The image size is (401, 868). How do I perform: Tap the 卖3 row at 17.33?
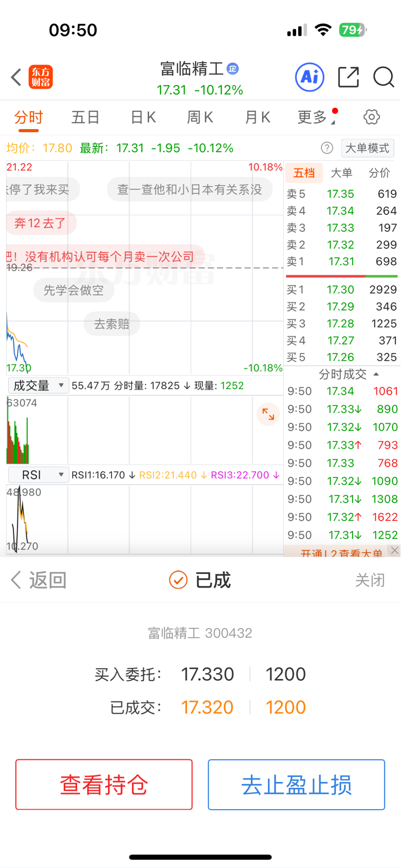tap(342, 228)
